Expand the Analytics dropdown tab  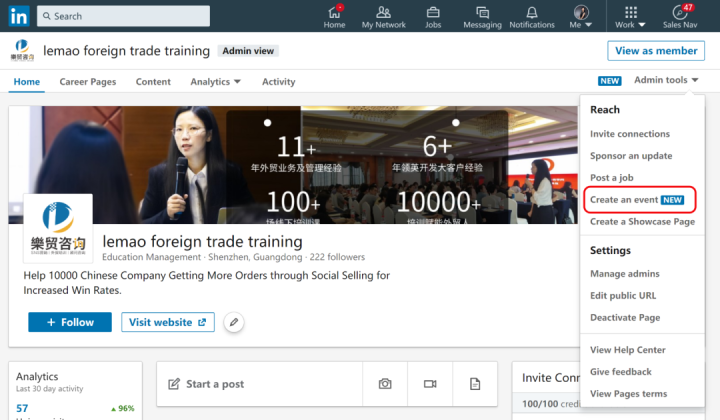(215, 82)
